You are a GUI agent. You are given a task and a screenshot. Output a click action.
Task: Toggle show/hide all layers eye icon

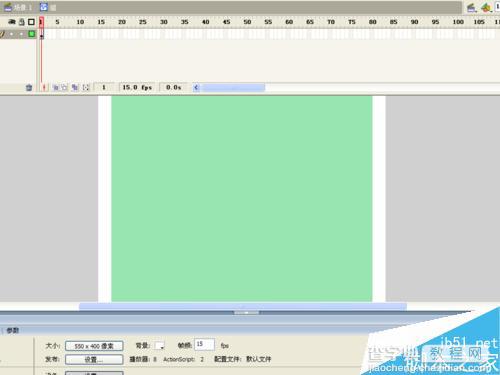coord(12,22)
